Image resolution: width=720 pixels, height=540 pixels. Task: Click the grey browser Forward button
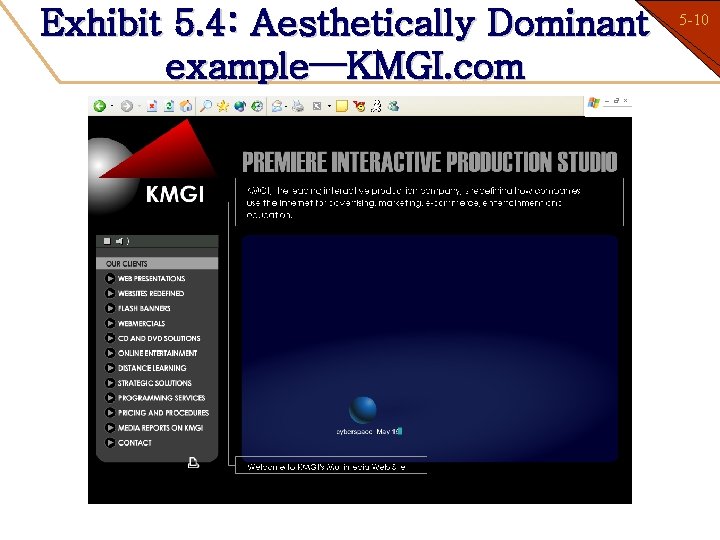click(127, 106)
